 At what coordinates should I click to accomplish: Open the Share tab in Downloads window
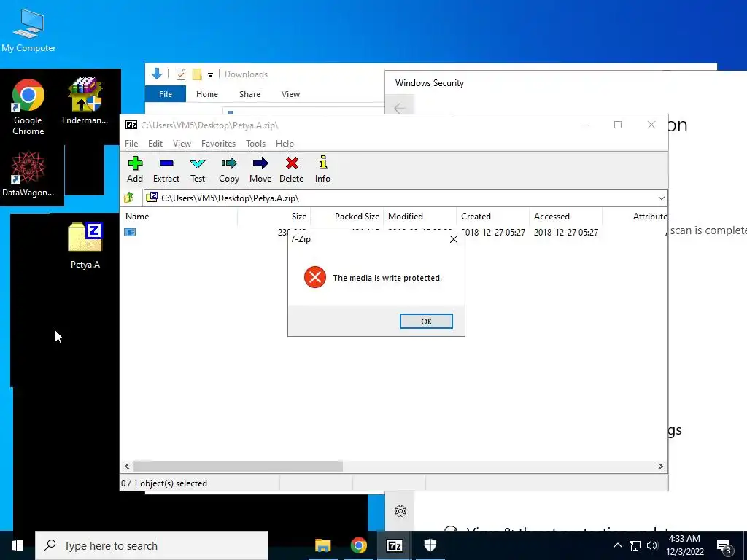[x=249, y=94]
